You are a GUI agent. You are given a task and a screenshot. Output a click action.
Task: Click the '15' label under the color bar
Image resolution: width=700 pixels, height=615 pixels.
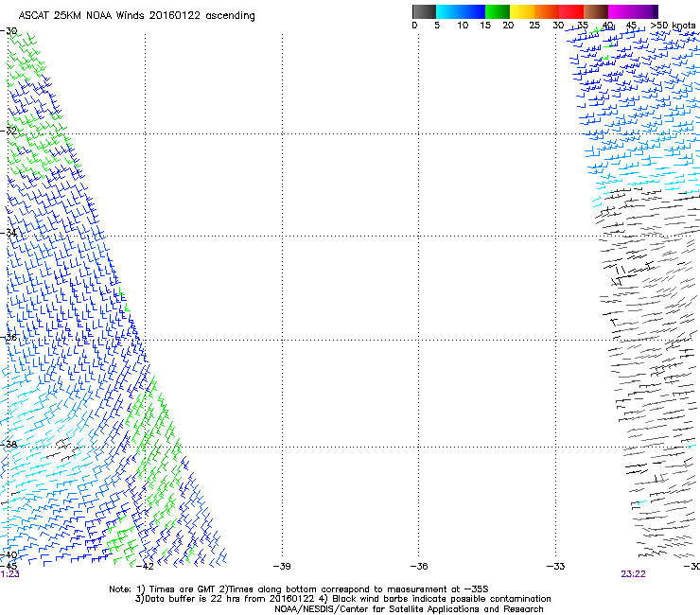click(x=485, y=26)
